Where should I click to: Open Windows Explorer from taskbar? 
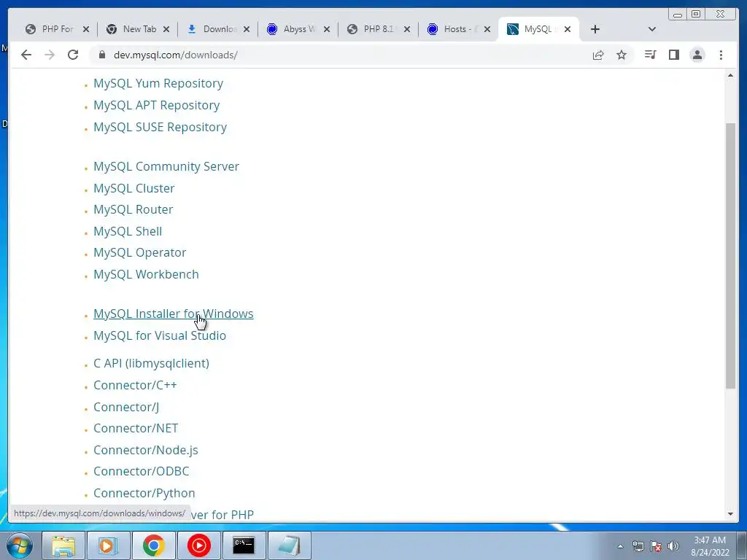click(63, 545)
